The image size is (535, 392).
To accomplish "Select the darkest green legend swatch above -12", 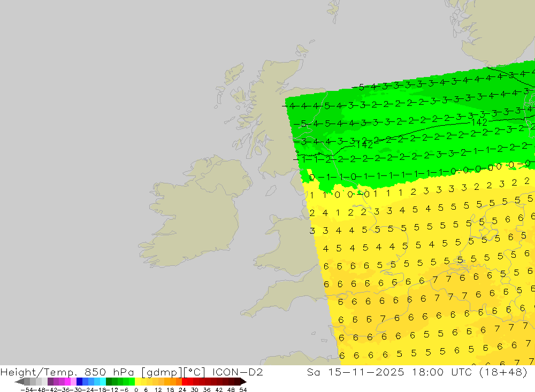I will point(109,382).
